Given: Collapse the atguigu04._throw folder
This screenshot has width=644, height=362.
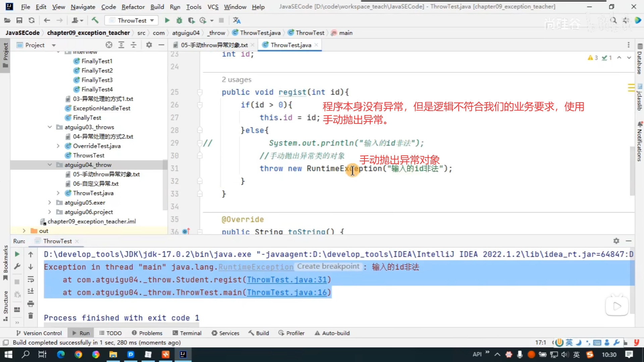Looking at the screenshot, I should (50, 165).
